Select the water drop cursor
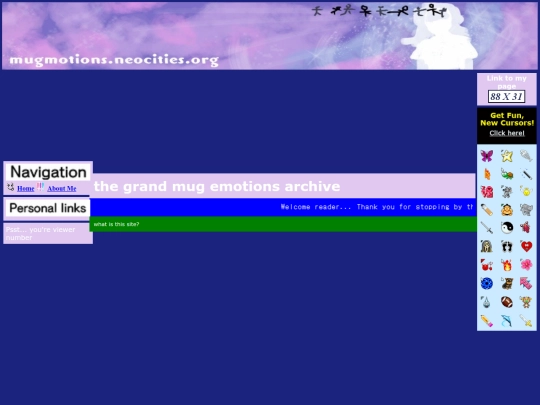This screenshot has width=540, height=405. pos(487,302)
